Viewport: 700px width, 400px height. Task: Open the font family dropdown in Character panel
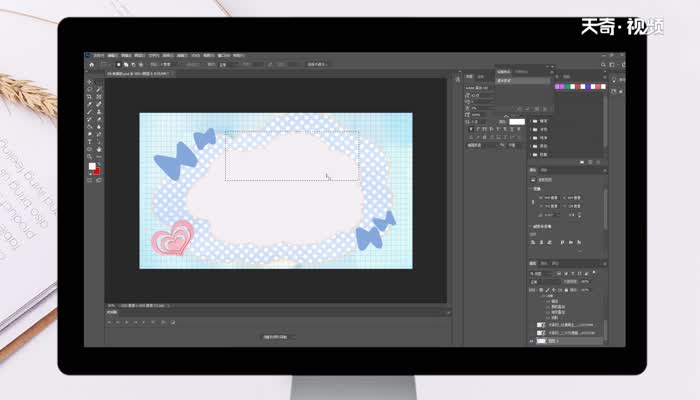point(479,88)
